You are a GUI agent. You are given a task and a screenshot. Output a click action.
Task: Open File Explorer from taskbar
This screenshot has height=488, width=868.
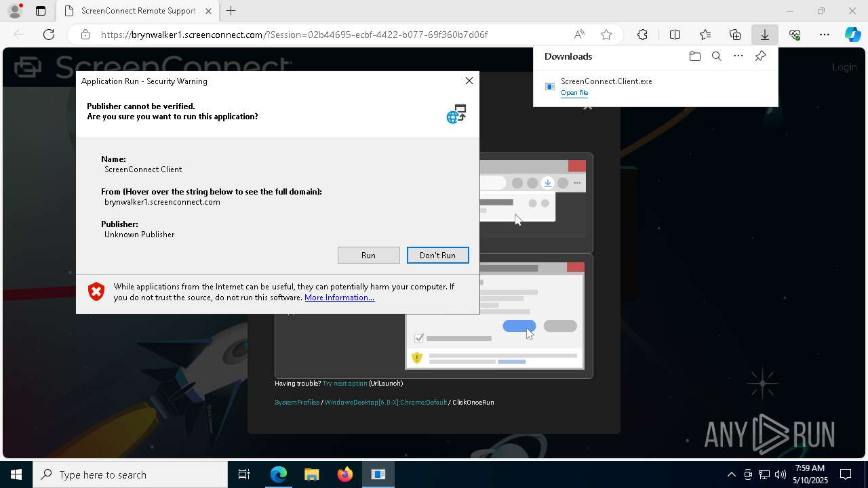click(x=311, y=474)
